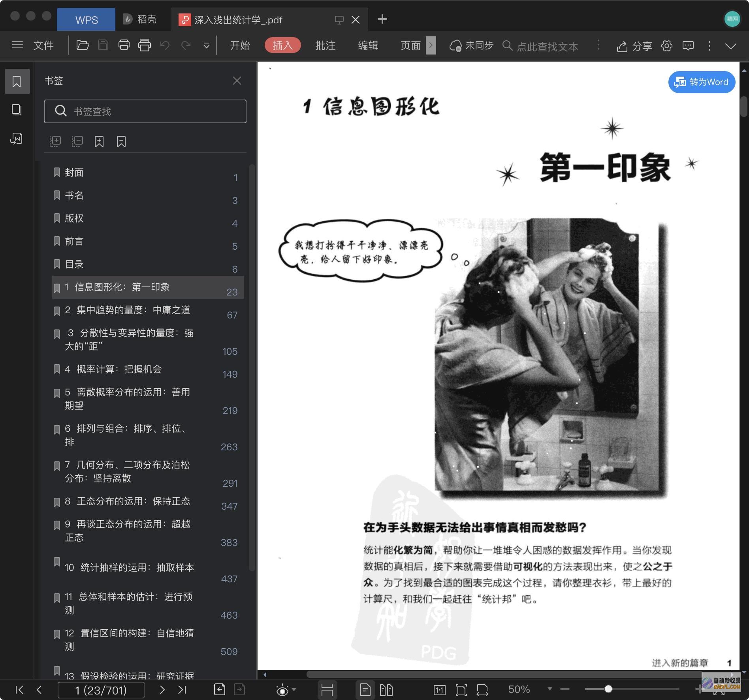The width and height of the screenshot is (749, 700).
Task: Open the eye protection mode dropdown arrow
Action: 294,689
